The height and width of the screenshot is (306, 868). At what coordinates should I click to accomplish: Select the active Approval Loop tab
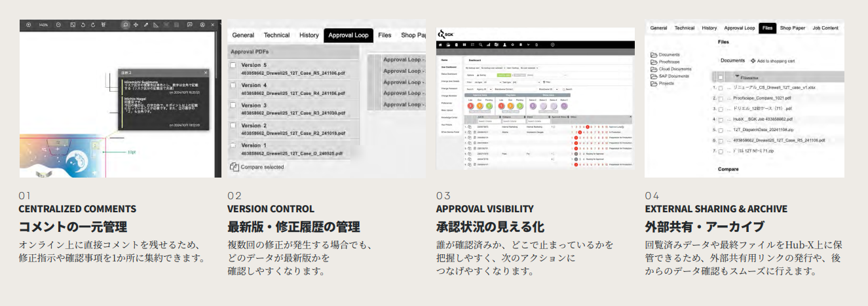pos(349,35)
